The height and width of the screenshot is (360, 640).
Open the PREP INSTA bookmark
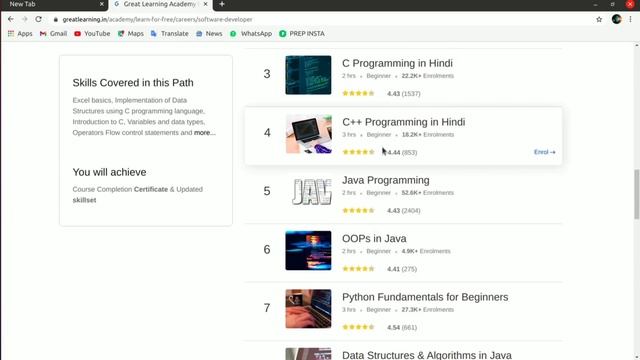click(x=302, y=33)
